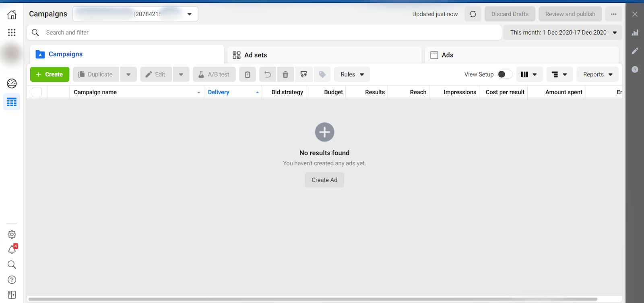This screenshot has width=644, height=303.
Task: Close the right side panel with X
Action: (x=635, y=14)
